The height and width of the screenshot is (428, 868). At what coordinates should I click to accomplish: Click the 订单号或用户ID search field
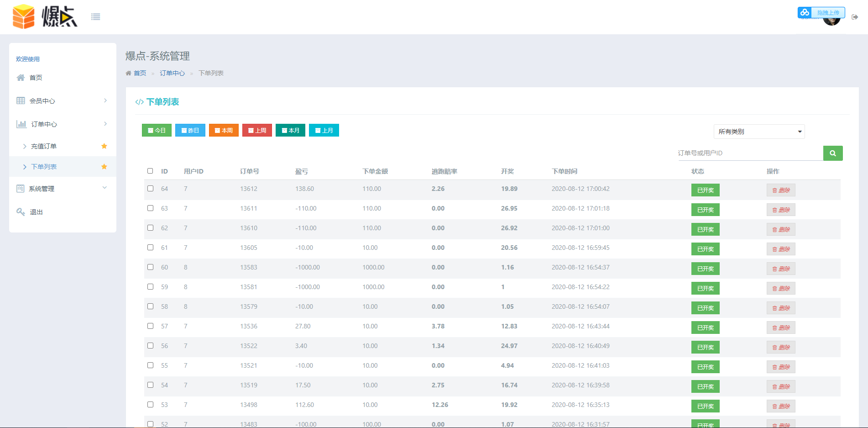[x=749, y=153]
